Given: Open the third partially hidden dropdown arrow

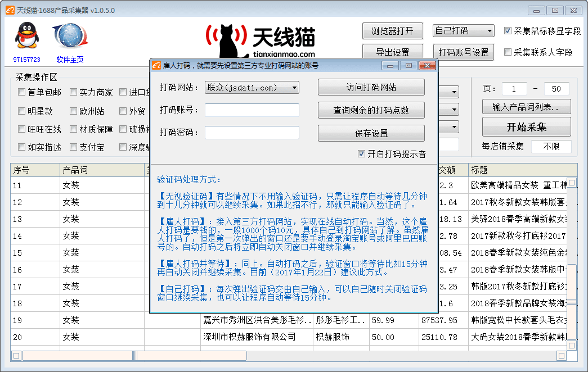Looking at the screenshot, I should pyautogui.click(x=454, y=126).
